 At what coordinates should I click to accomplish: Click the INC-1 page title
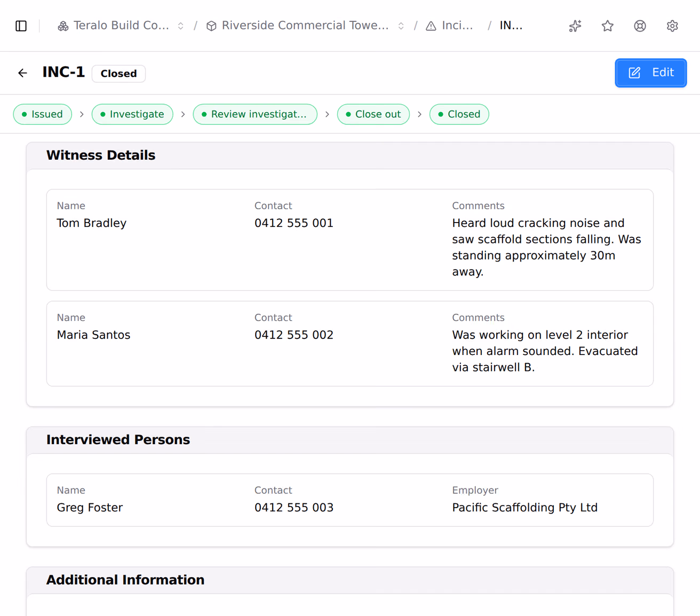[x=63, y=72]
